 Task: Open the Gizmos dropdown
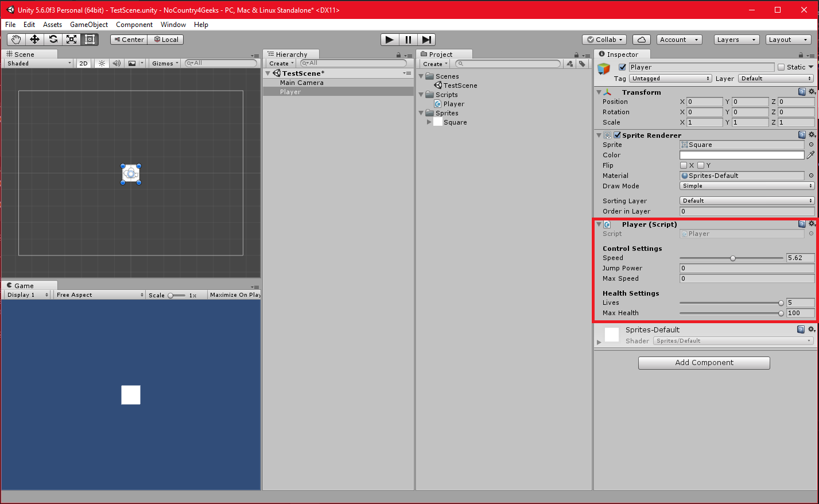pos(165,63)
